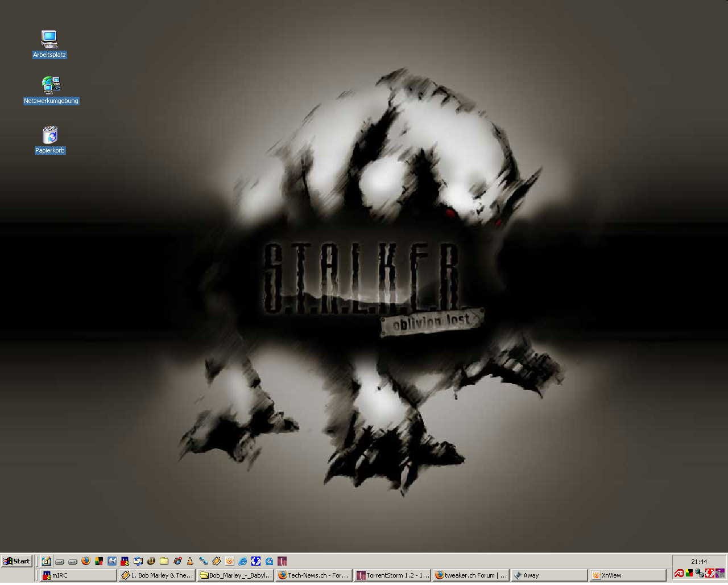This screenshot has width=728, height=585.
Task: Click the system clock showing 21:44
Action: (x=699, y=562)
